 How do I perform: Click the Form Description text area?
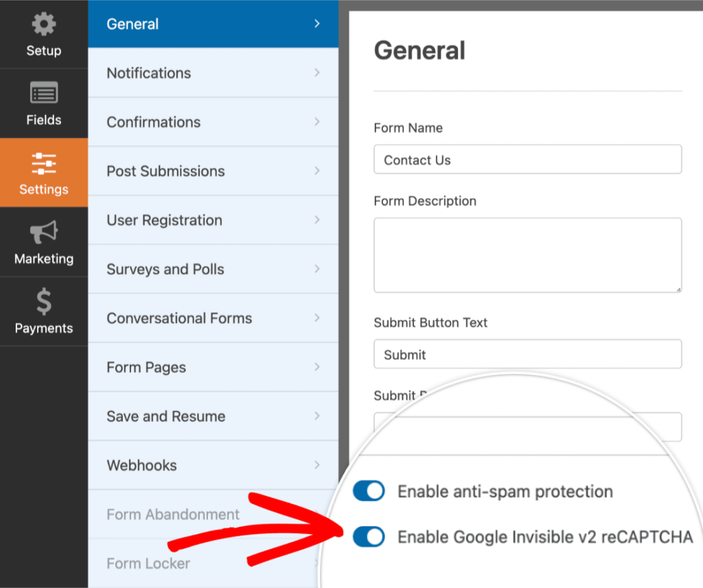[527, 255]
